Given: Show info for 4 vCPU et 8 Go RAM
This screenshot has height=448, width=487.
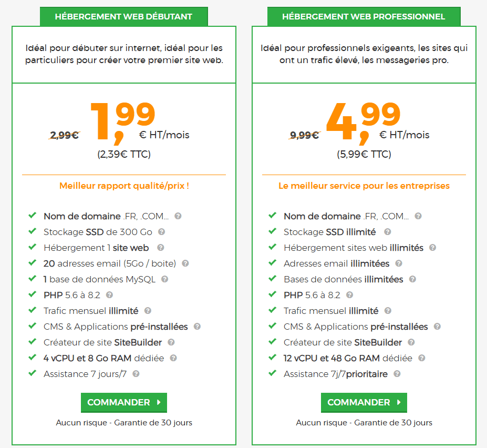Looking at the screenshot, I should click(173, 358).
